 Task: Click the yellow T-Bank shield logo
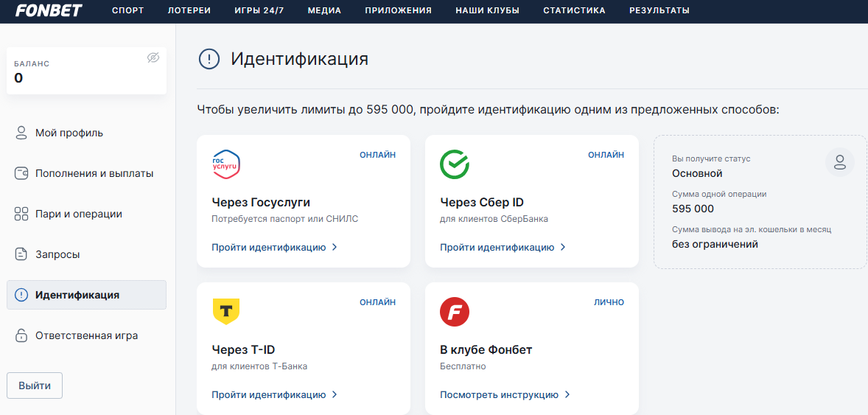226,311
